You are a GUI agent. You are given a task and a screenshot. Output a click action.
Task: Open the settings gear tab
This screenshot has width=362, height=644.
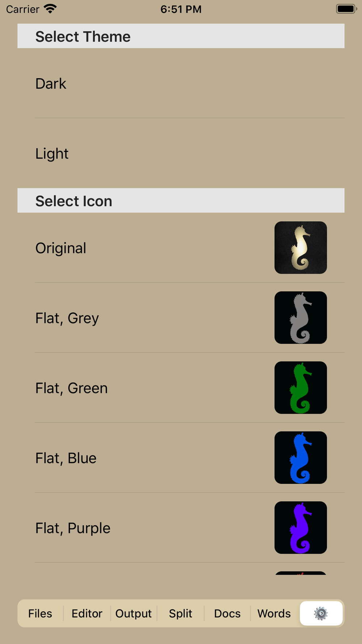click(x=321, y=613)
